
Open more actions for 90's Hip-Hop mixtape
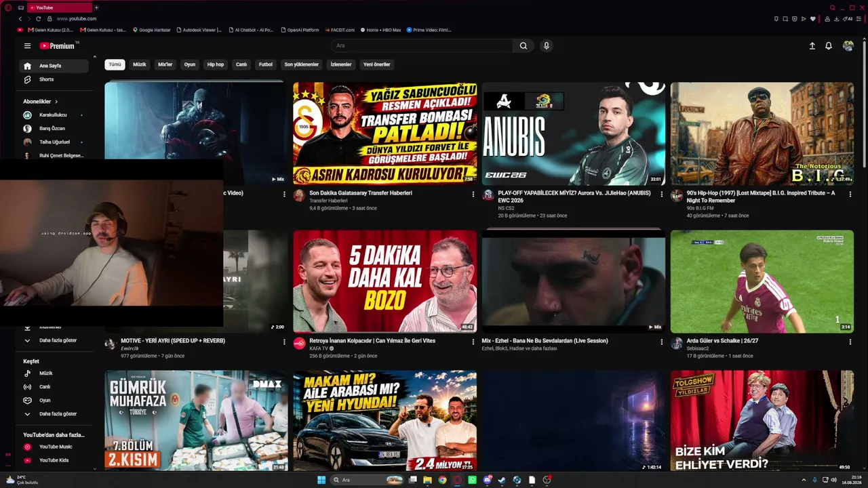tap(850, 194)
